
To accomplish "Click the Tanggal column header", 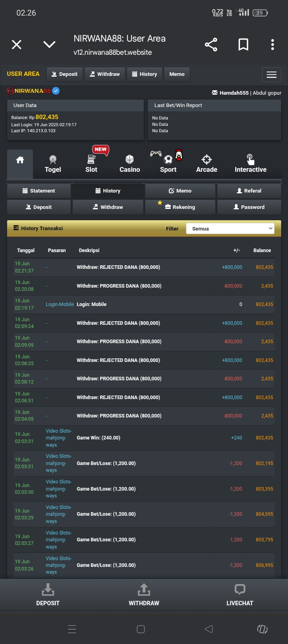I will tap(26, 250).
